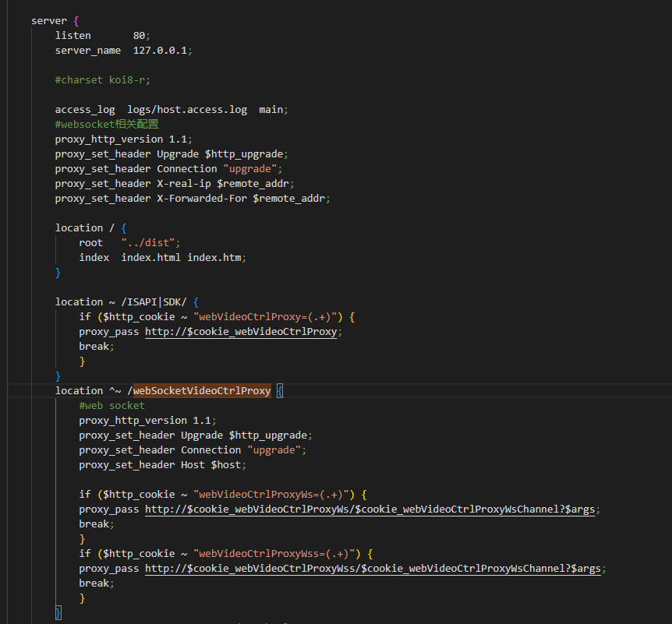Click the root path '"../dist"'
The width and height of the screenshot is (672, 624).
click(x=148, y=243)
